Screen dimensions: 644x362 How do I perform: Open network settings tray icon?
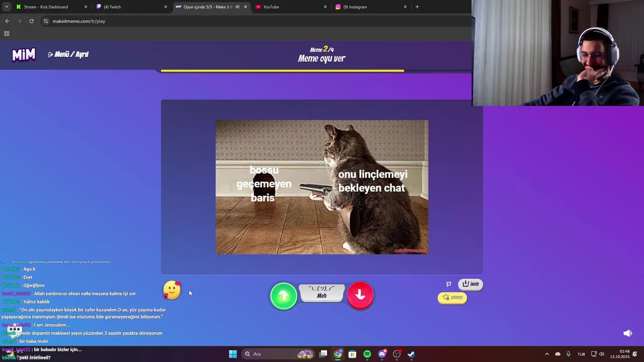(x=594, y=354)
